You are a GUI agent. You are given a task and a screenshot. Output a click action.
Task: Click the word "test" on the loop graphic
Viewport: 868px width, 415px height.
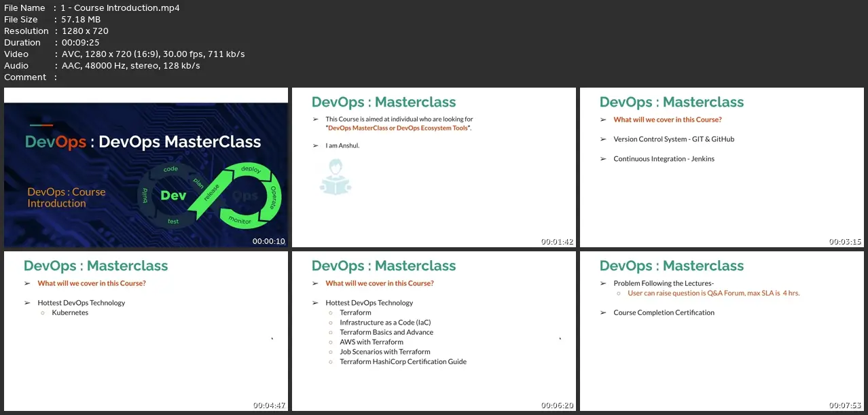173,221
